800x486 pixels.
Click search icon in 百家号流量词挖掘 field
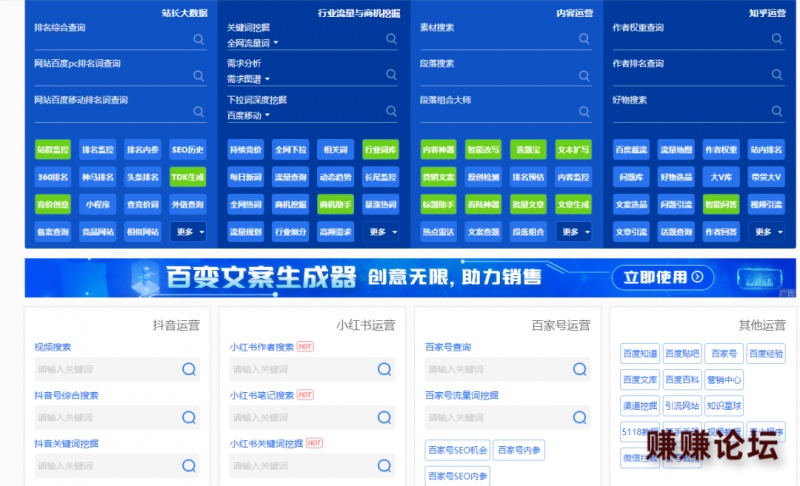[580, 418]
